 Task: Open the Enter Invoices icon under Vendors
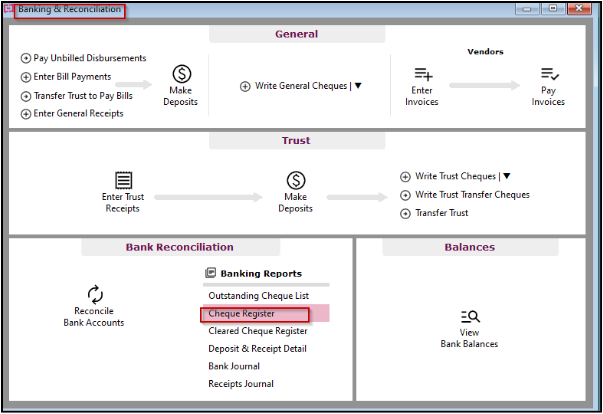click(423, 74)
